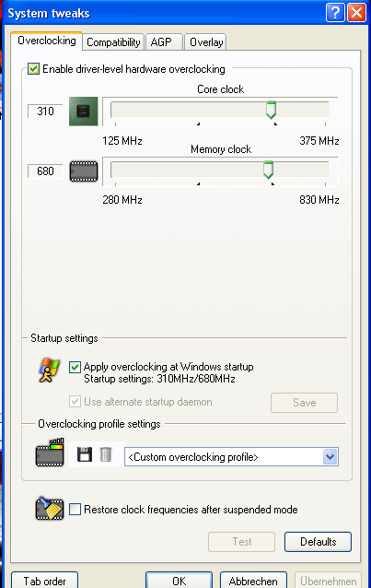Delete the profile with the trash can icon

point(106,454)
